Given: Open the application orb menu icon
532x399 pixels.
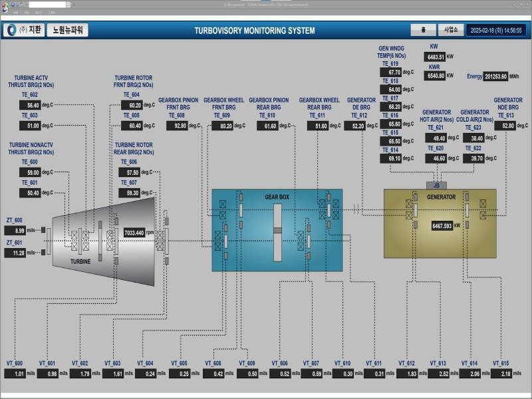Looking at the screenshot, I should click(x=5, y=7).
